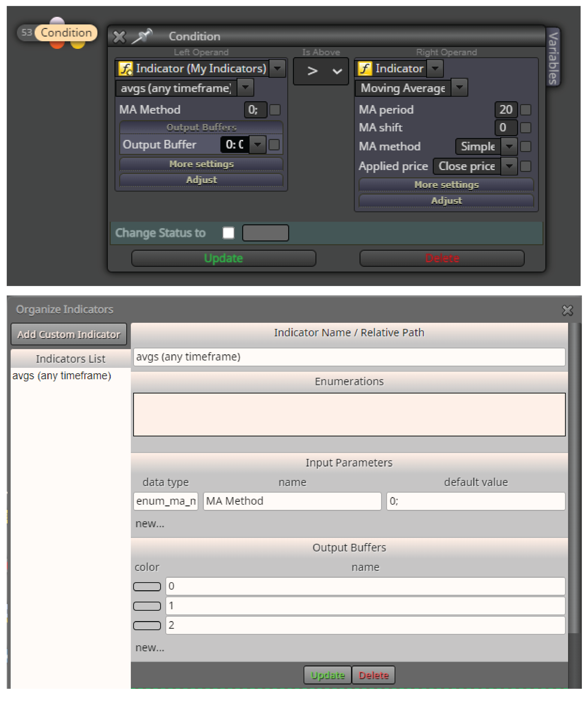This screenshot has height=702, width=588.
Task: Click the green Update button in Condition panel
Action: (x=223, y=259)
